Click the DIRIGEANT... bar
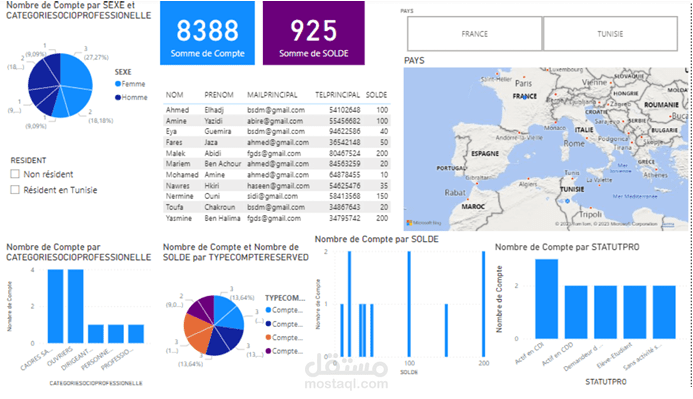The width and height of the screenshot is (693, 399). [95, 334]
